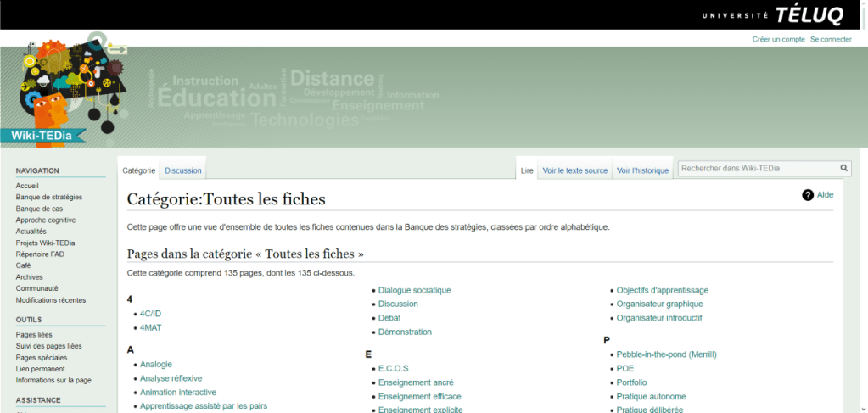This screenshot has width=868, height=413.
Task: Open the 4C/ID page link
Action: point(150,313)
